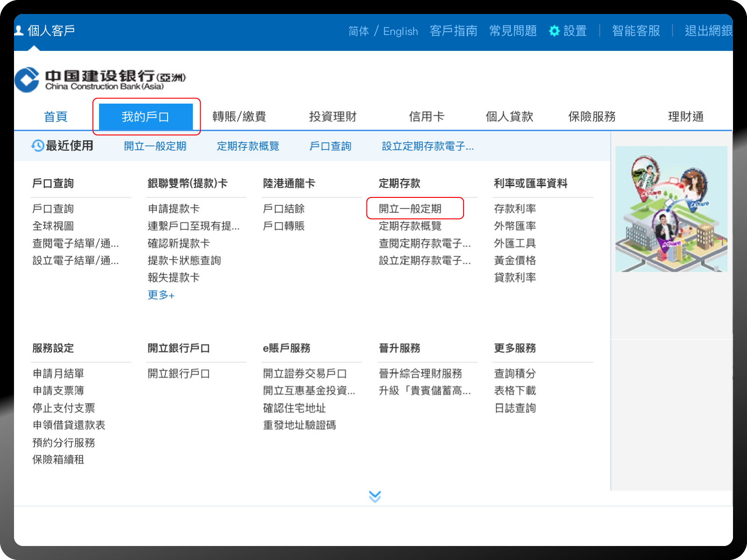The height and width of the screenshot is (560, 747).
Task: Expand menu with double chevron arrow
Action: coord(374,497)
